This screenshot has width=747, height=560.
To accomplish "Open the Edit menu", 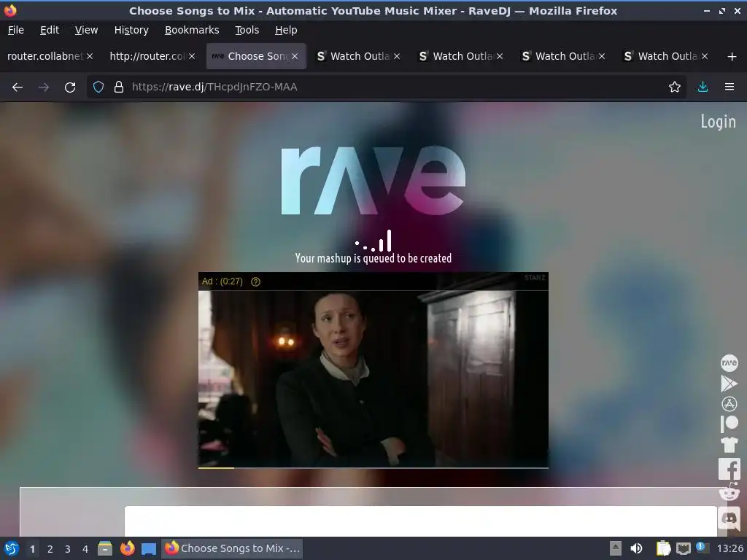I will [x=50, y=30].
